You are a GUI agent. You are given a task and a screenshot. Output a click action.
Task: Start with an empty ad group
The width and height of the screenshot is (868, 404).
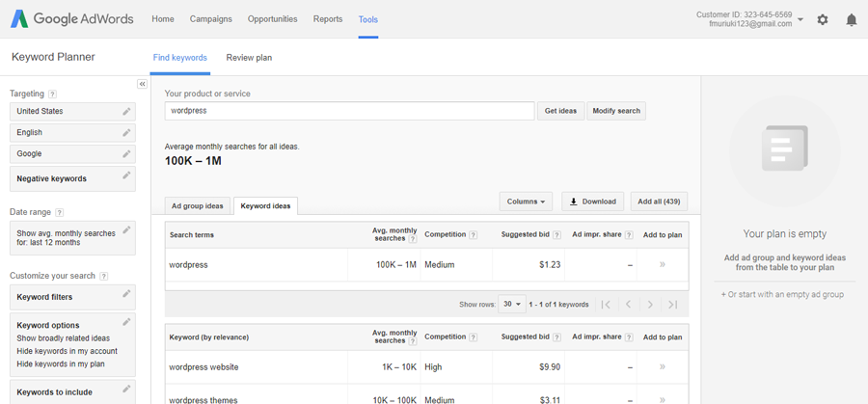782,295
